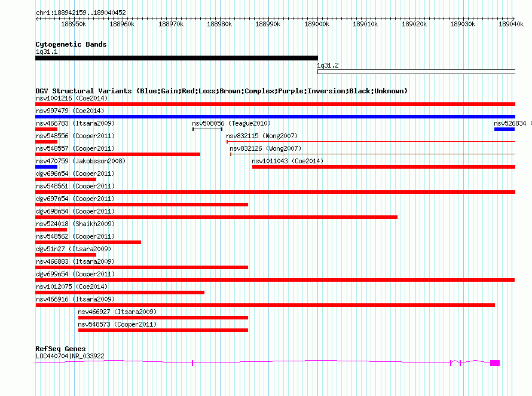Click the 189030k ruler tick label
Screen dimensions: 532x396
(x=463, y=24)
